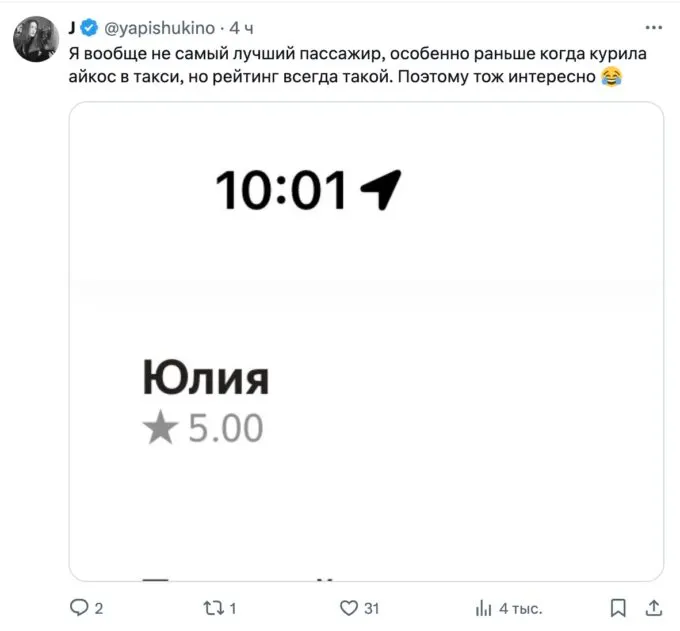
Task: Open the author's profile avatar
Action: click(36, 40)
